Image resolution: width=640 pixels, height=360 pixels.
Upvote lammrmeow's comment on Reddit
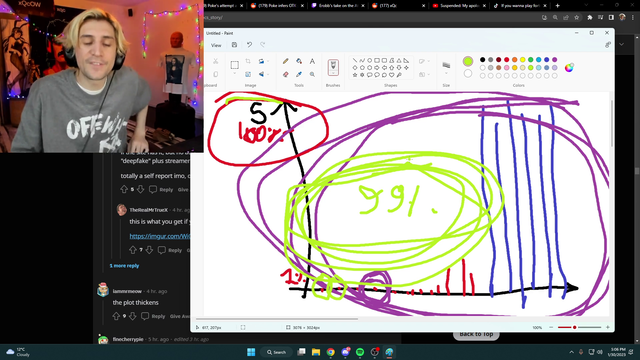pyautogui.click(x=116, y=316)
